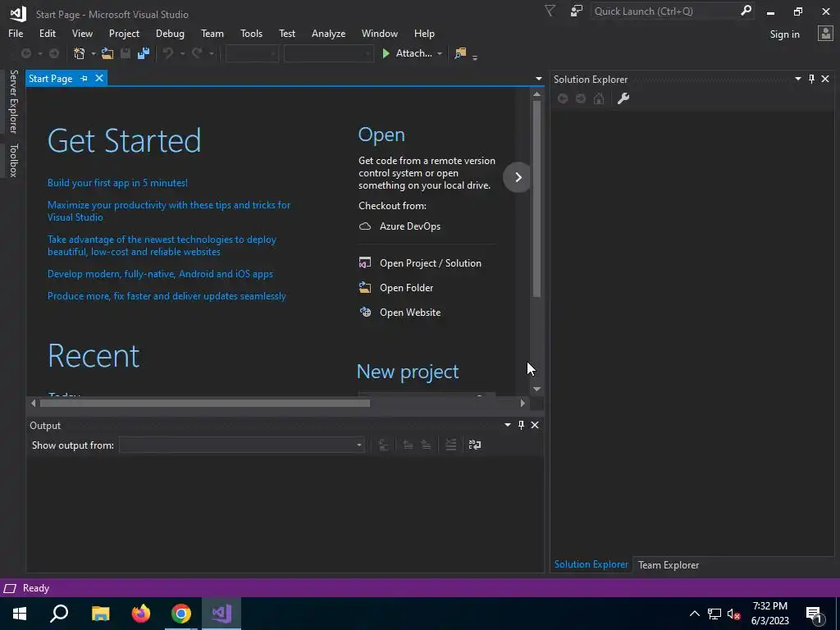Screen dimensions: 840x630
Task: Open the Toolbox side tab
Action: tap(13, 160)
